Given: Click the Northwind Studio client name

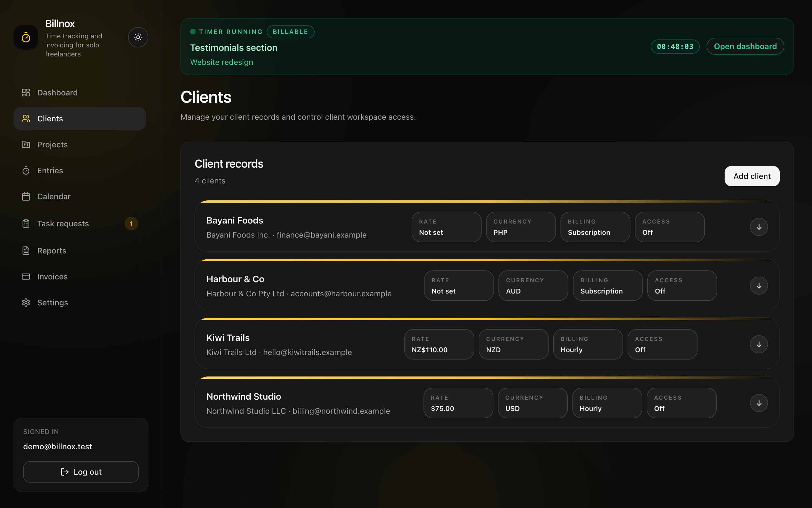Looking at the screenshot, I should tap(244, 397).
